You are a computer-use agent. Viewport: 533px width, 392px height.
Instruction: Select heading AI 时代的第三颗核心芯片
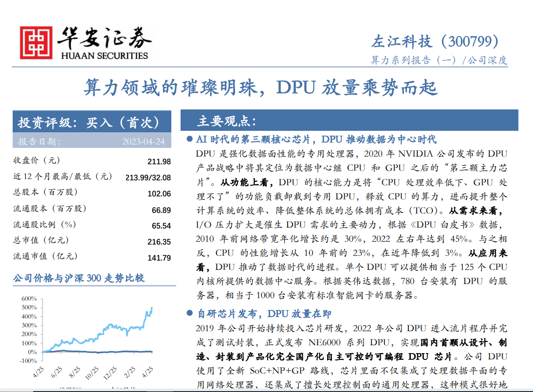[253, 139]
